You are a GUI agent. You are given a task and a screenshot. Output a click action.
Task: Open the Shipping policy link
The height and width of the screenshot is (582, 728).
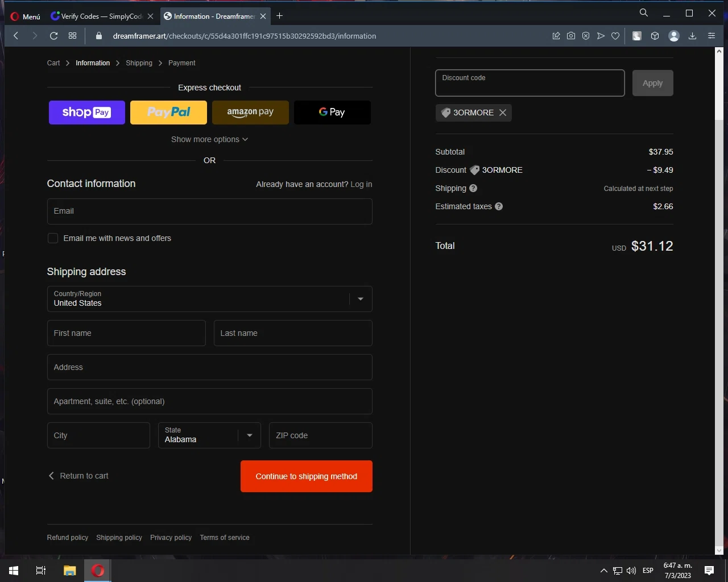[x=119, y=538]
